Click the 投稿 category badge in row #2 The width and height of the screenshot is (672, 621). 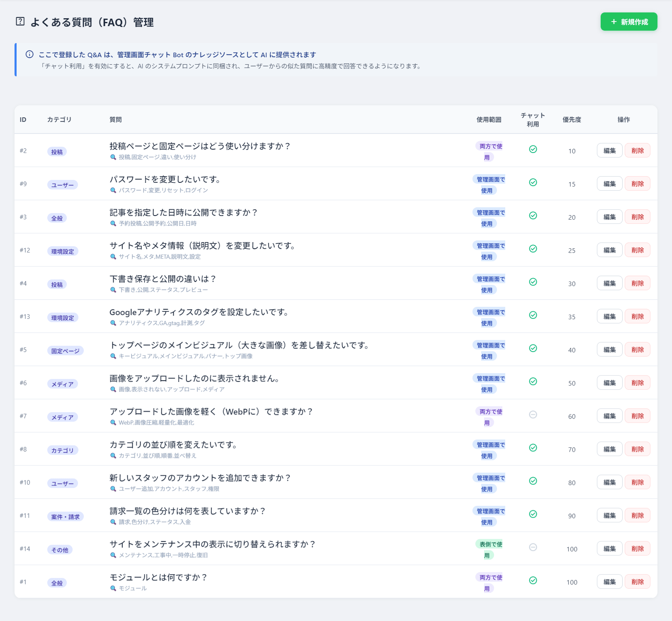point(57,152)
